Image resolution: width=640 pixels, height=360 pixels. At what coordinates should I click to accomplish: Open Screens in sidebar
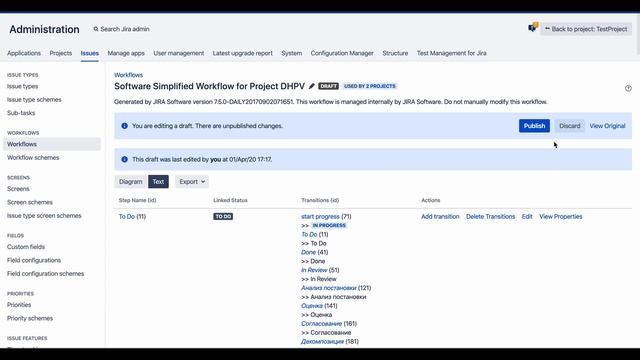pos(18,189)
